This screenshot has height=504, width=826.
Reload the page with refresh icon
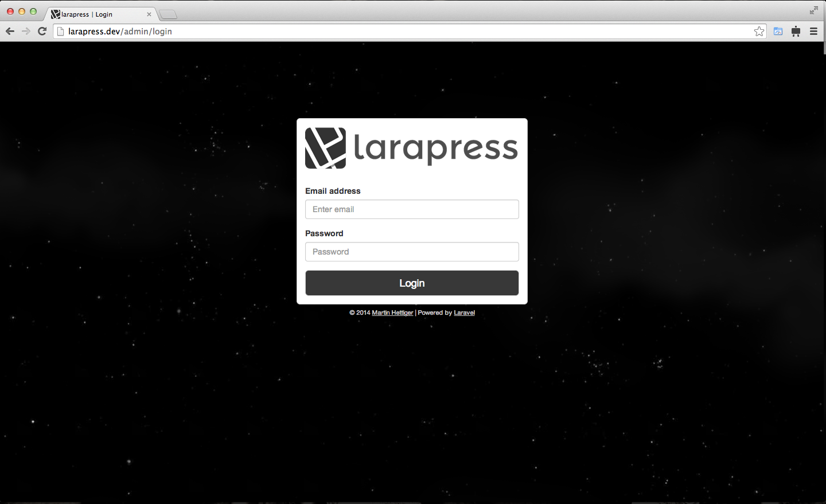(42, 31)
